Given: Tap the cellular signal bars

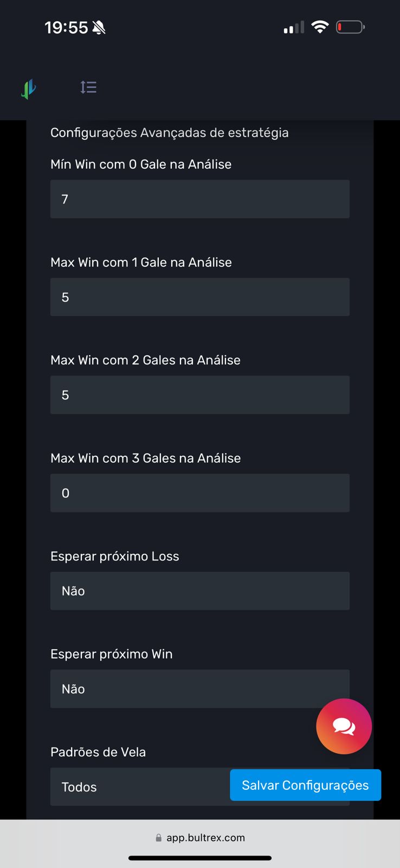Looking at the screenshot, I should pyautogui.click(x=294, y=28).
